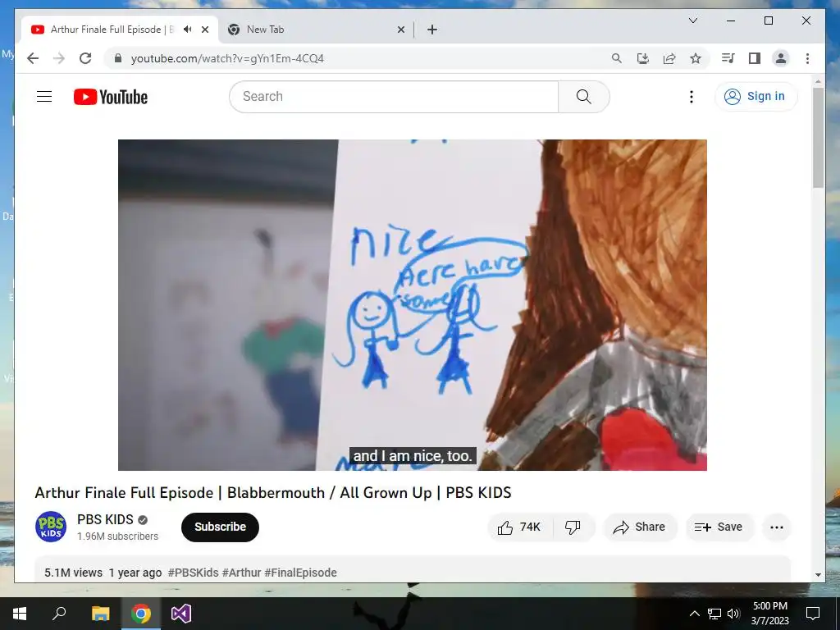Viewport: 840px width, 630px height.
Task: Click the Share button
Action: point(640,527)
